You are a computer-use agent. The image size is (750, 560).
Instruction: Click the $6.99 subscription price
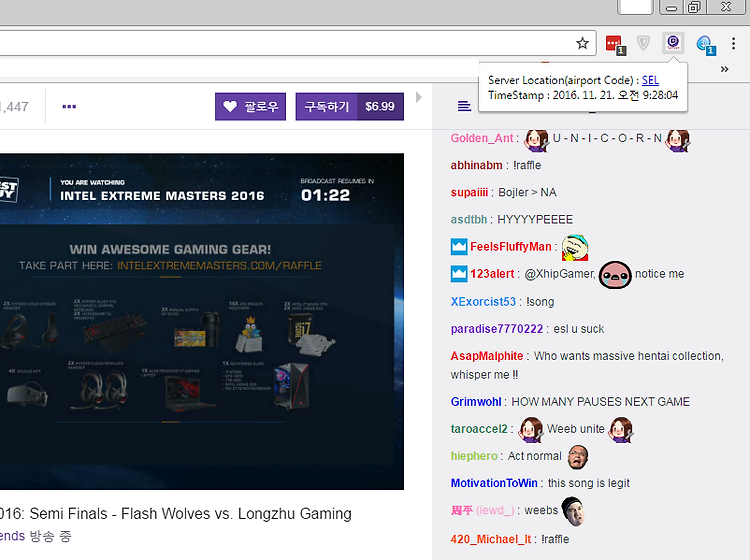[380, 106]
